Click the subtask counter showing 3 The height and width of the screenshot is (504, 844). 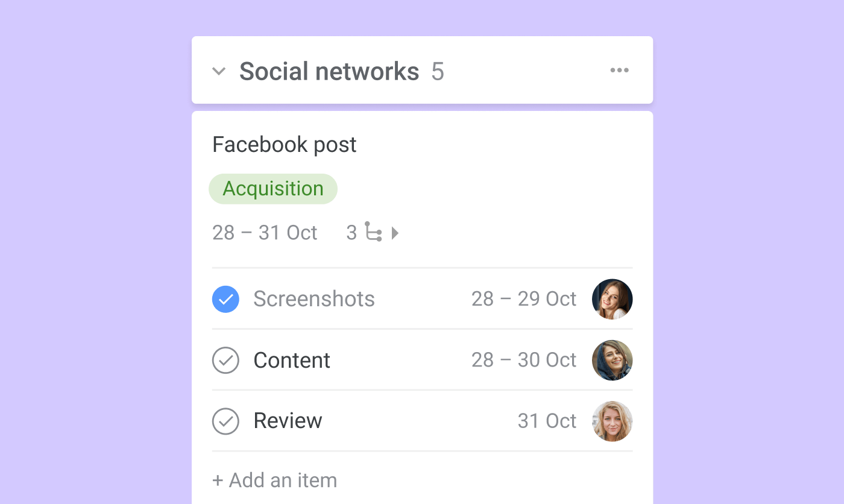coord(352,233)
